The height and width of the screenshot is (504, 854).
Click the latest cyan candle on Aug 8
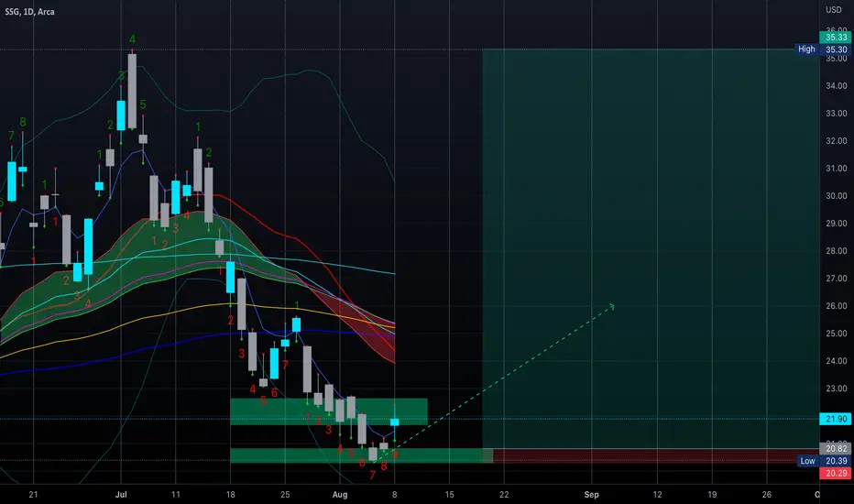(394, 422)
